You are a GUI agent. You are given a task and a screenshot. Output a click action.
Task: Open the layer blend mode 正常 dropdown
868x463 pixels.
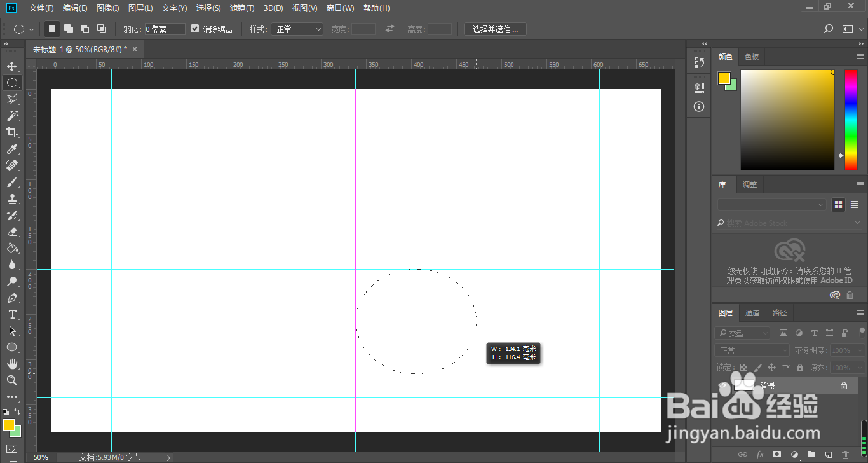coord(753,350)
